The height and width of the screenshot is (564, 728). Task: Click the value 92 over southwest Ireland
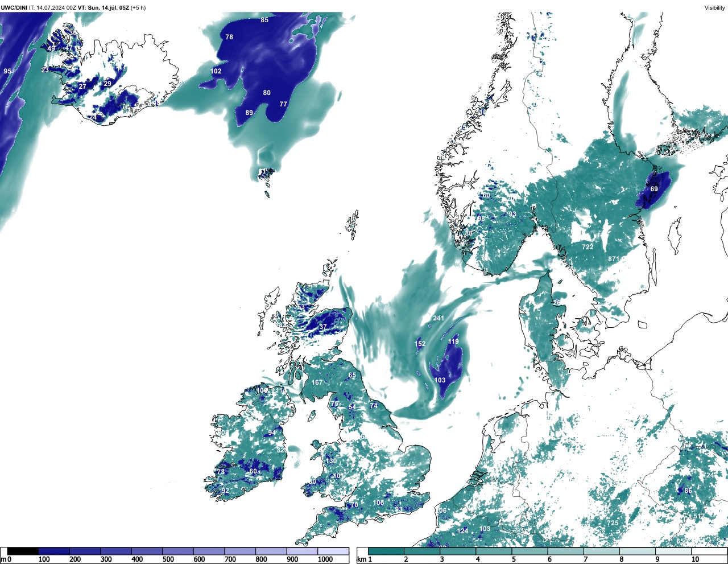click(225, 491)
